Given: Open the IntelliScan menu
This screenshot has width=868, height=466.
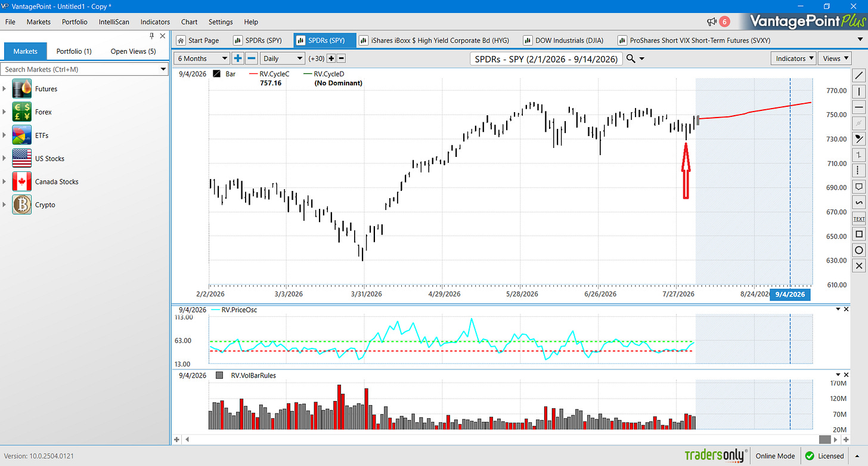Looking at the screenshot, I should pos(114,21).
